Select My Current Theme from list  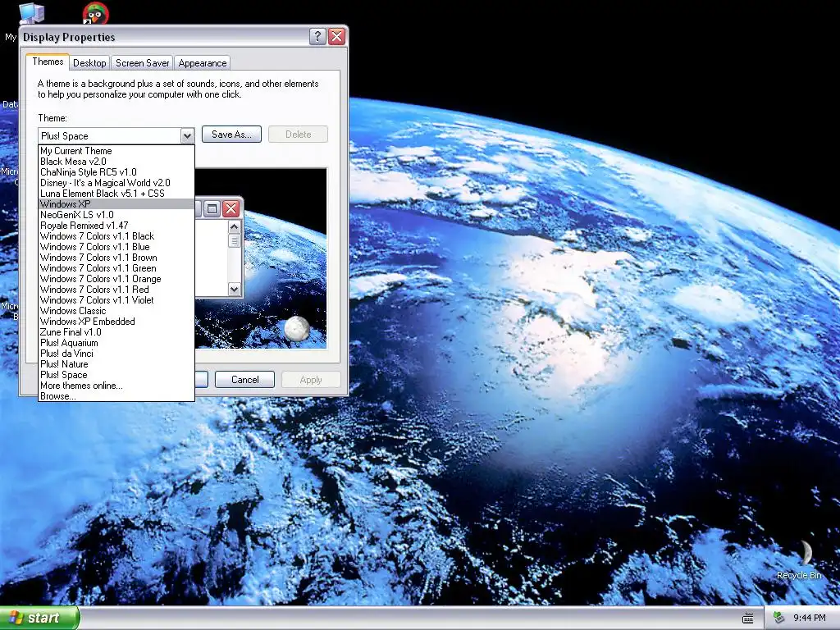tap(116, 151)
